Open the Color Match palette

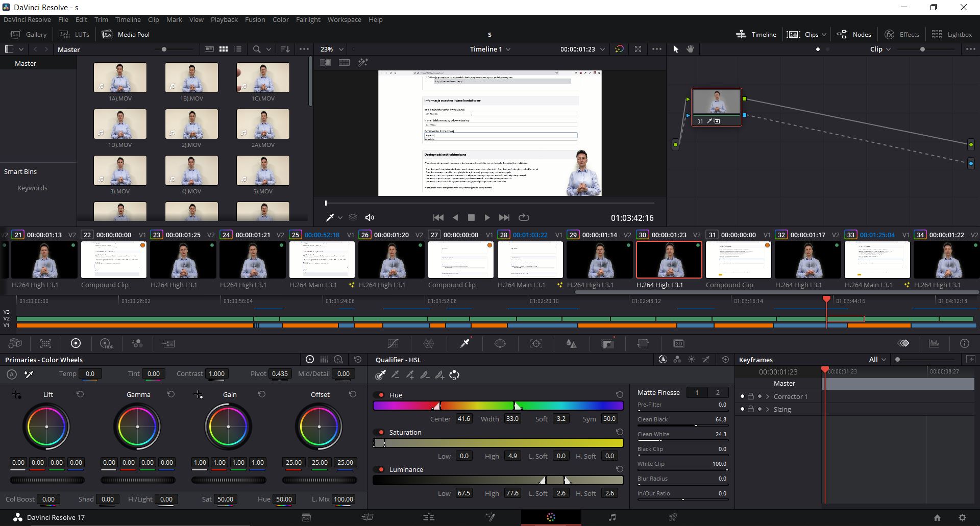click(46, 343)
